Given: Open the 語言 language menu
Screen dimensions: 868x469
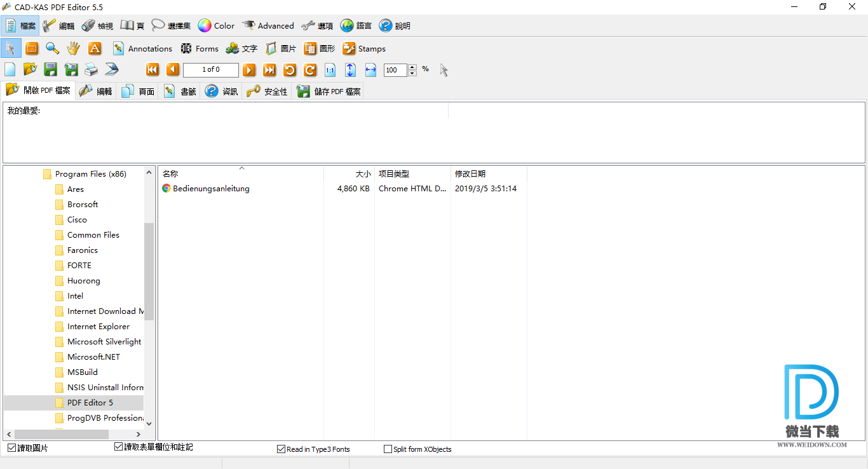Looking at the screenshot, I should (x=356, y=26).
